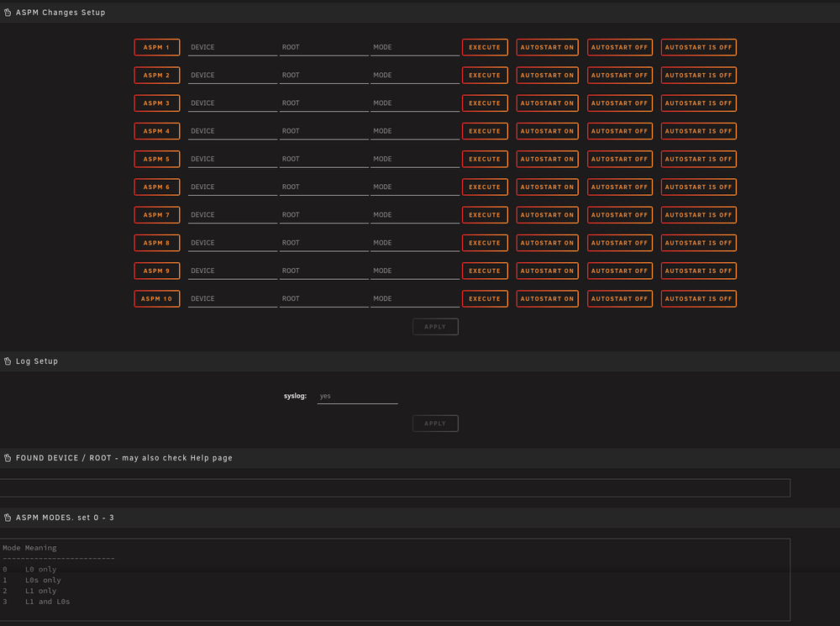Click the MODE field in ASPM 9 row

pyautogui.click(x=415, y=271)
